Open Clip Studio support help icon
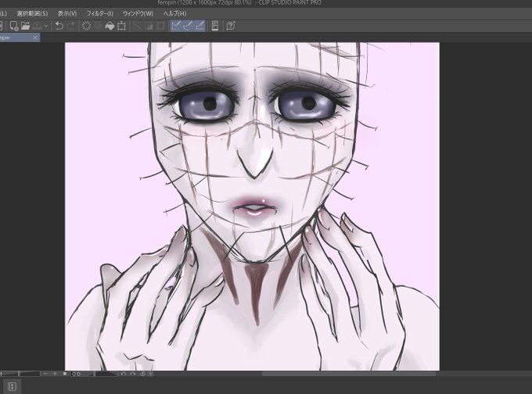 click(x=230, y=26)
